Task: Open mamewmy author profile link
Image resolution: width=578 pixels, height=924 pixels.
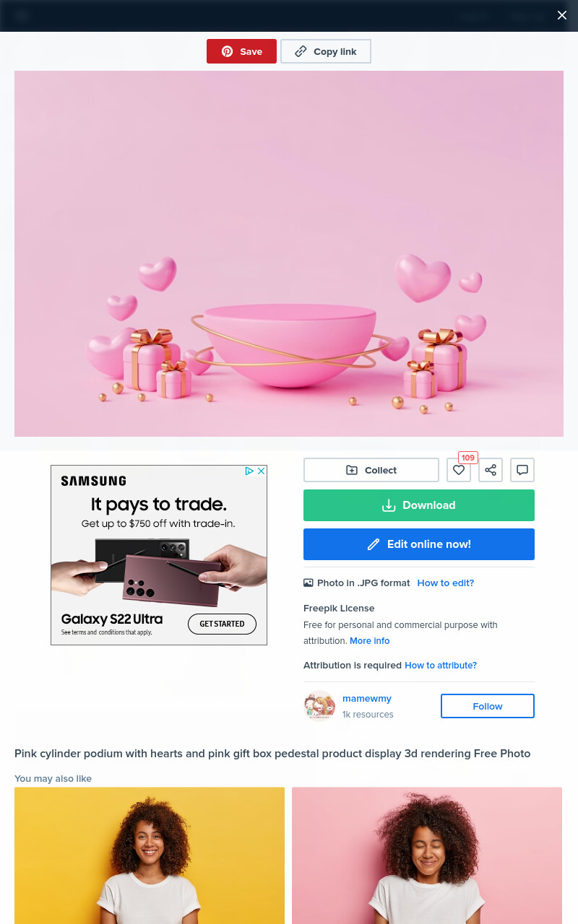Action: coord(367,698)
